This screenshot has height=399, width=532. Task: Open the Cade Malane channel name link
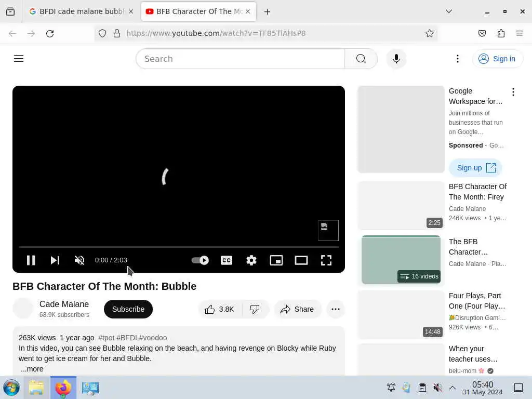64,304
